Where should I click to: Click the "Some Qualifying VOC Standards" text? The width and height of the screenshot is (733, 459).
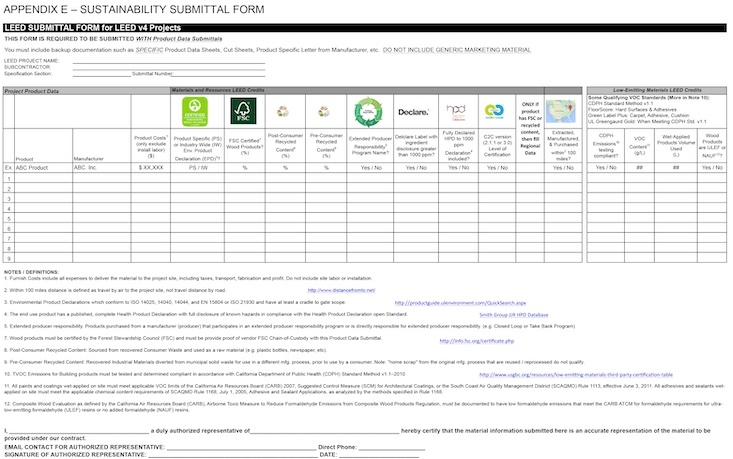coord(648,98)
